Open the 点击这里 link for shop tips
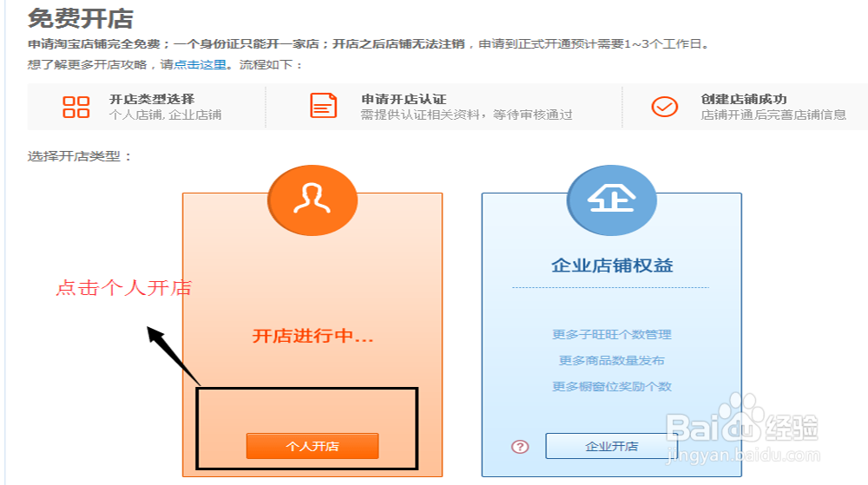The height and width of the screenshot is (485, 868). pyautogui.click(x=200, y=65)
